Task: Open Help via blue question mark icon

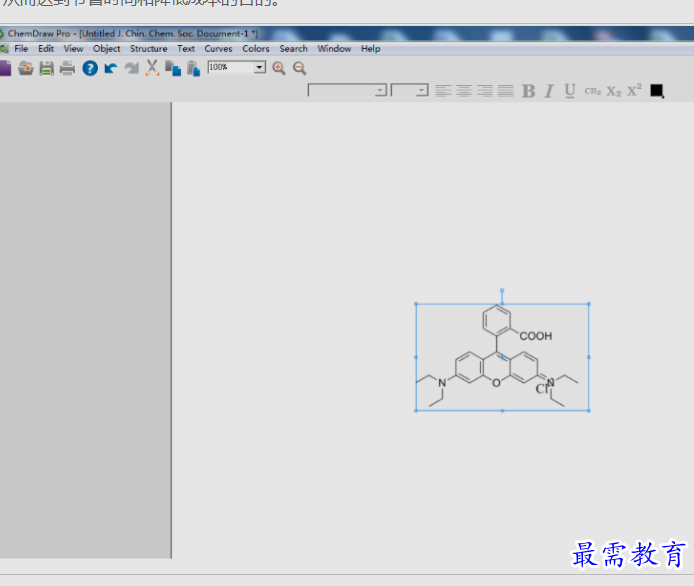Action: tap(90, 68)
